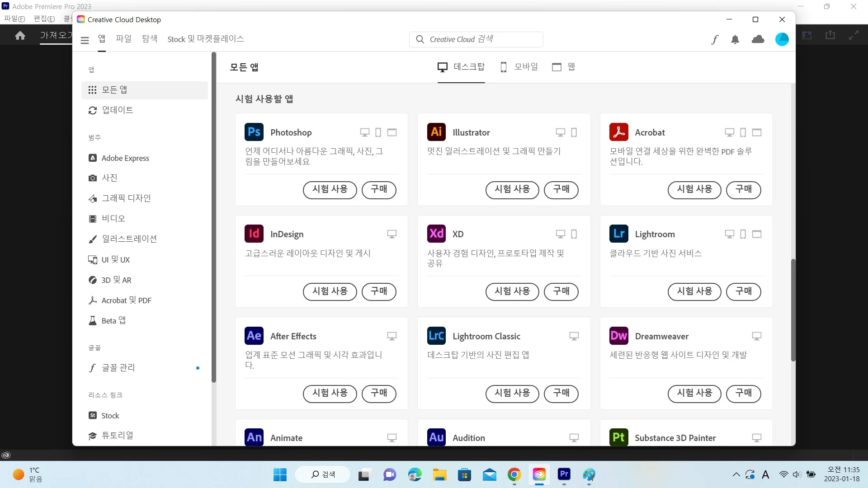
Task: Click the After Effects app icon
Action: [254, 336]
